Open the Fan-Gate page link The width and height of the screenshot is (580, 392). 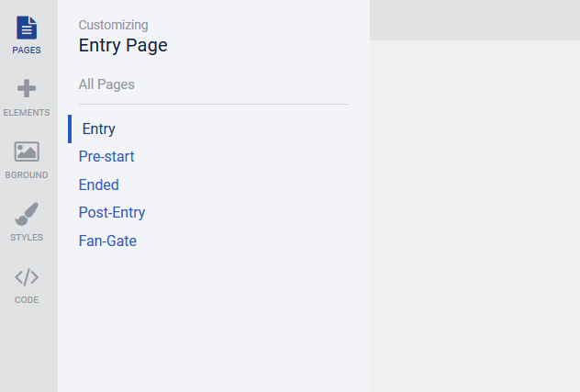pyautogui.click(x=107, y=241)
